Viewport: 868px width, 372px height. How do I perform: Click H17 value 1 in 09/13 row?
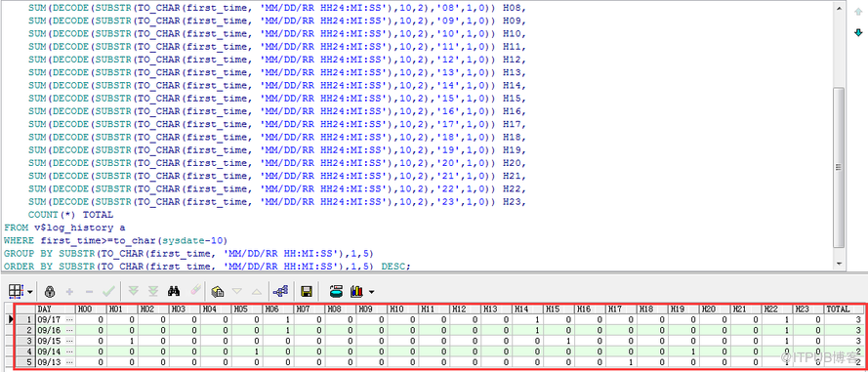pos(622,361)
